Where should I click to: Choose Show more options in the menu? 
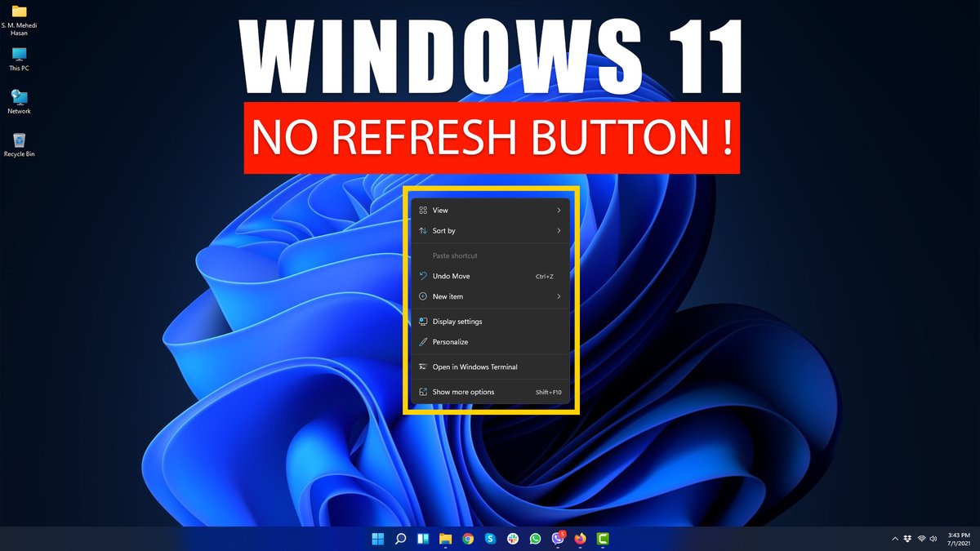[x=463, y=392]
